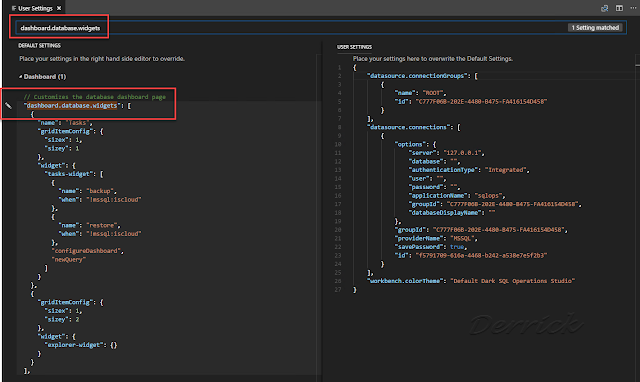Click the Open Raw Default Settings icon
This screenshot has width=640, height=382.
tap(604, 8)
